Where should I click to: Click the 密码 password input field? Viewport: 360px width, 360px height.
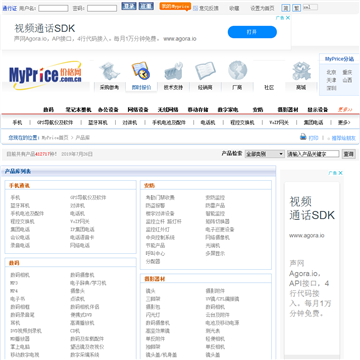point(102,8)
